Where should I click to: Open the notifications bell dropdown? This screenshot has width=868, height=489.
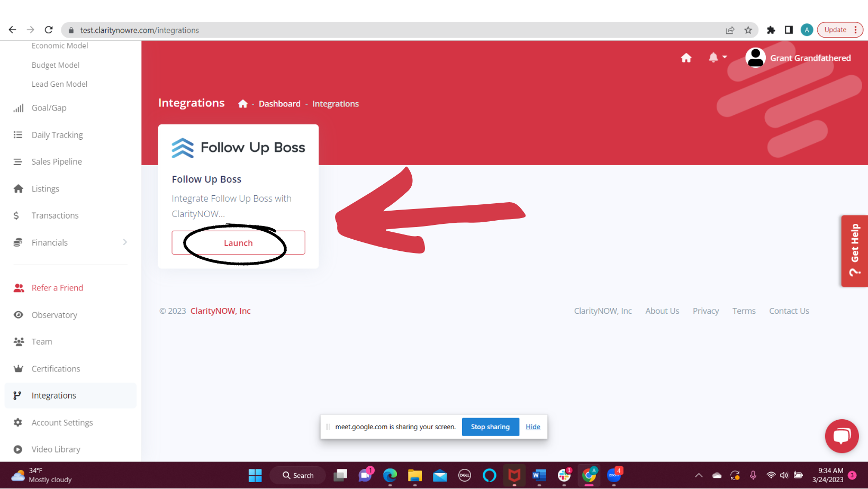coord(717,57)
